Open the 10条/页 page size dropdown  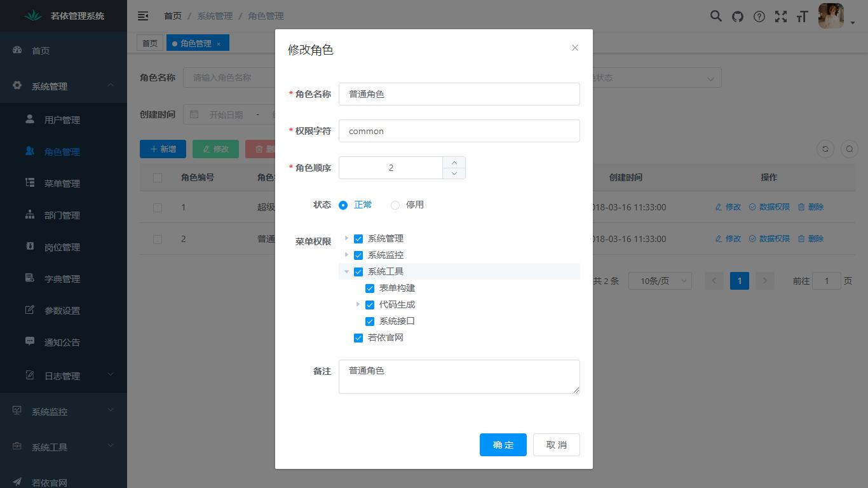coord(660,280)
